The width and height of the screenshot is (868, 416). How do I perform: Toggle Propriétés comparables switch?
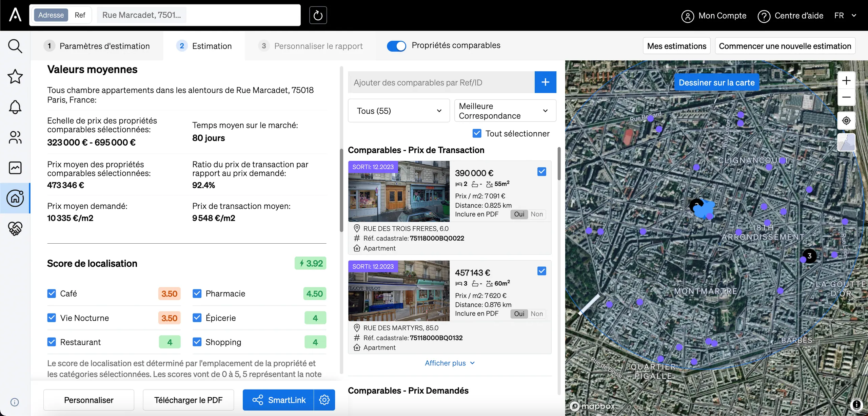(x=396, y=46)
